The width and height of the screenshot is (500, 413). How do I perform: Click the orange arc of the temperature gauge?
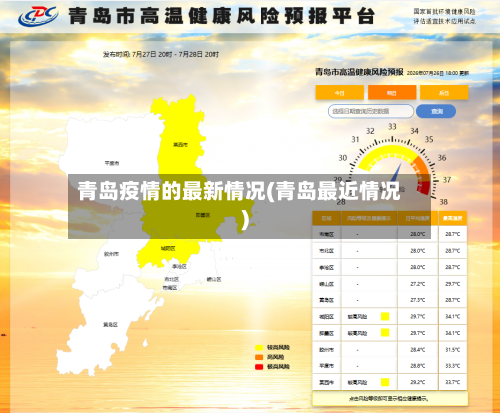[x=422, y=167]
